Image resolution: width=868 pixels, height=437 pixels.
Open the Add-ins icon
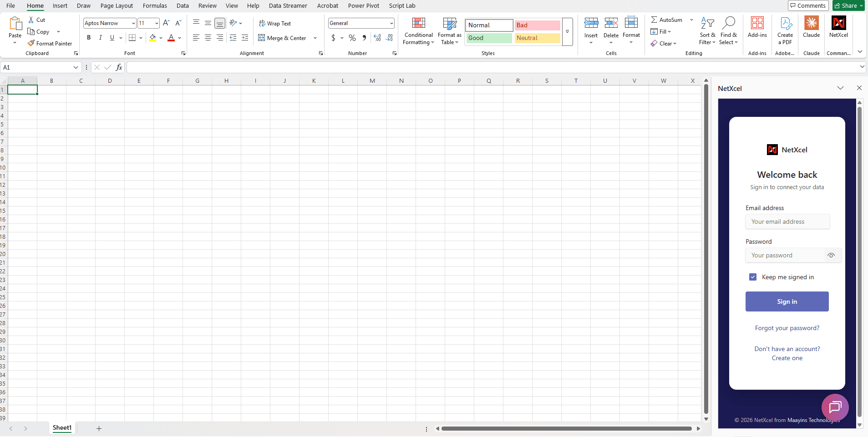(757, 23)
